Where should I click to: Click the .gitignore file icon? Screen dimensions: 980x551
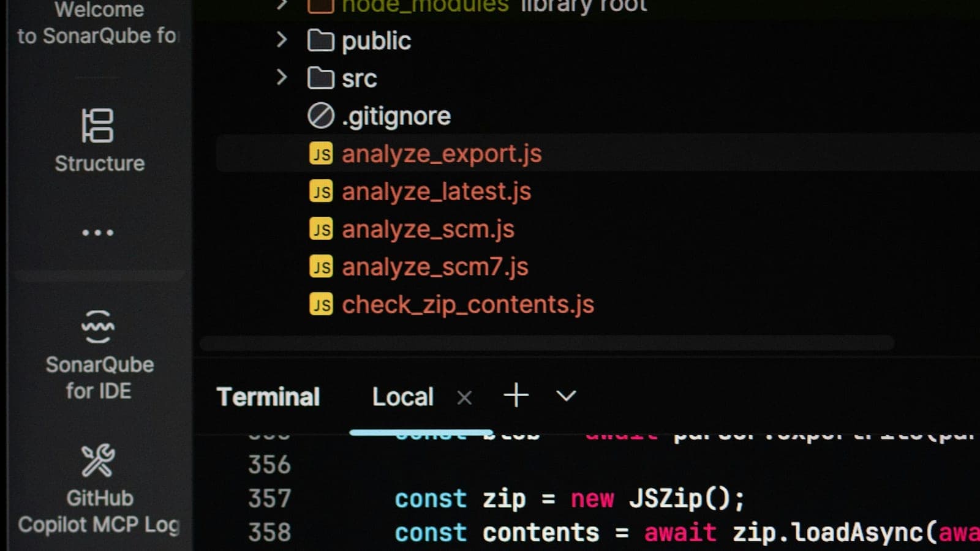320,116
